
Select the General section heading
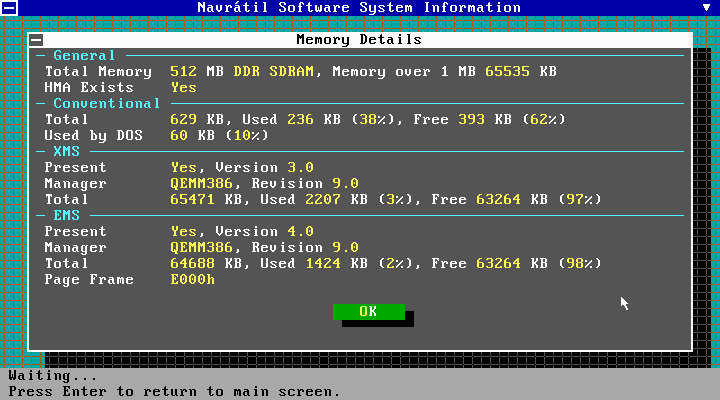point(84,56)
